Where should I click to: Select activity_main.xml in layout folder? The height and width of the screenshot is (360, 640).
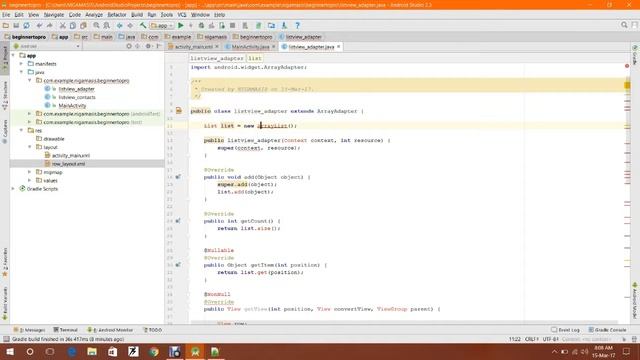(71, 155)
